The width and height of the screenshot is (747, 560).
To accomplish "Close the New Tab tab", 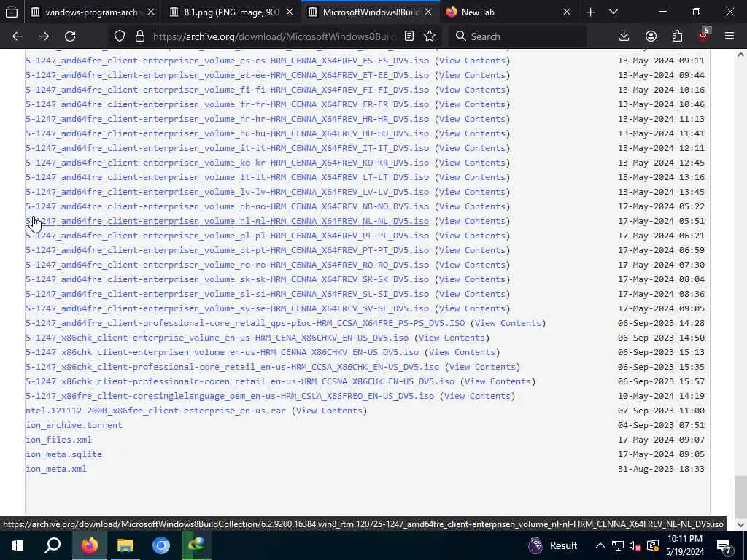I will click(566, 12).
